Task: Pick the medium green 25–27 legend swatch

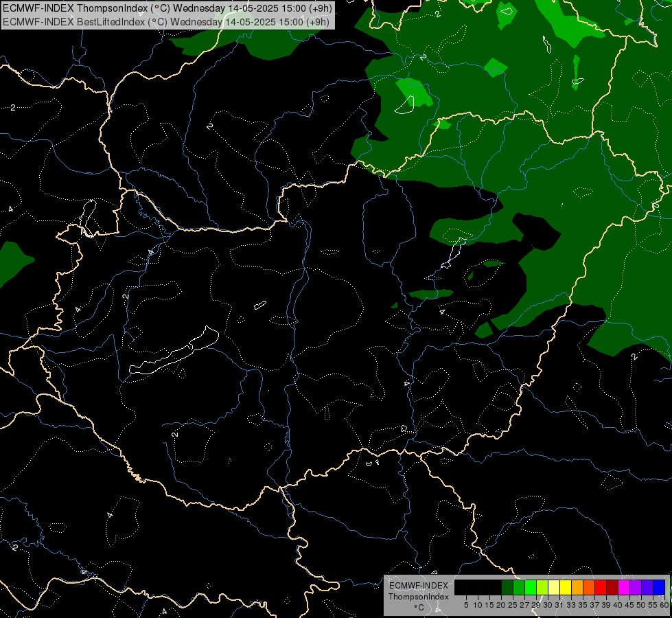Action: [x=519, y=587]
